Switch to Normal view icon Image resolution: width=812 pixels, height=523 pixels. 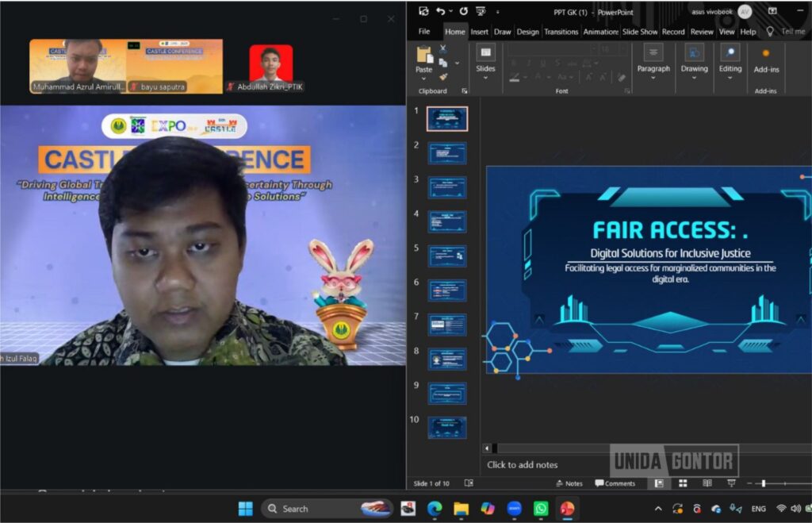(x=659, y=483)
